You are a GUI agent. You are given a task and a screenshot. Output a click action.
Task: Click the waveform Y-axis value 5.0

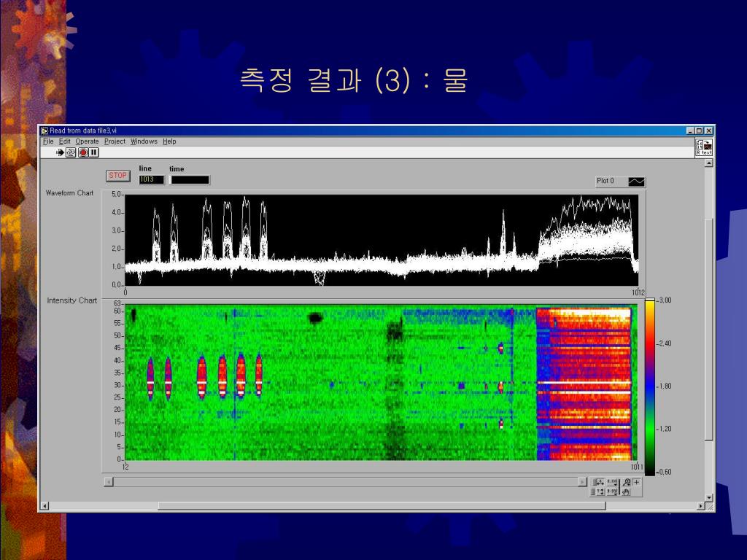pos(117,194)
